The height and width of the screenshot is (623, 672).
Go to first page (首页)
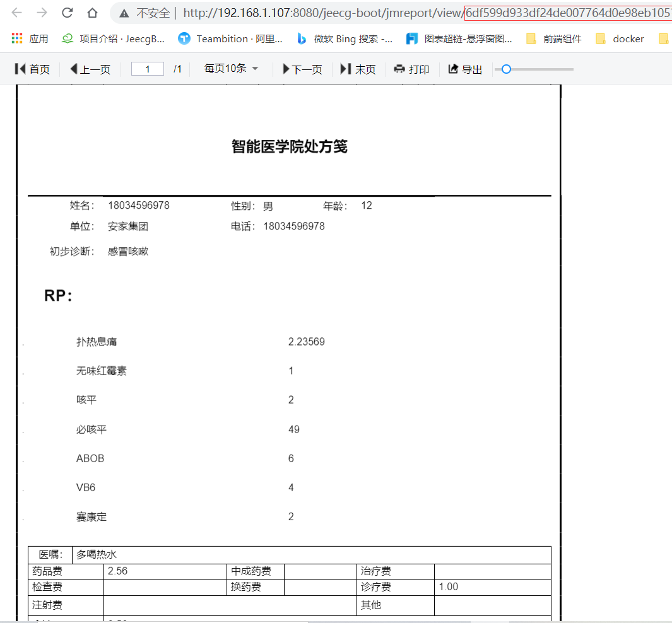pyautogui.click(x=32, y=69)
